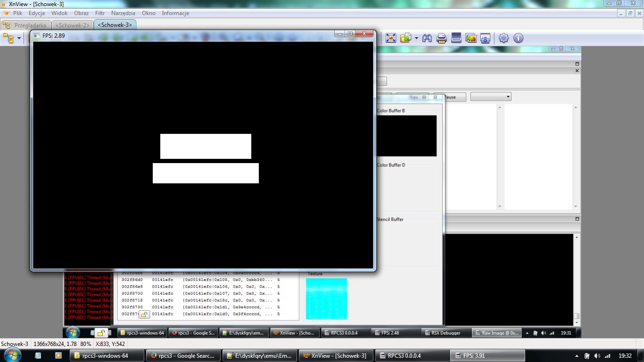The width and height of the screenshot is (644, 362).
Task: Open the orange media player icon on bottom taskbar
Action: [58, 355]
